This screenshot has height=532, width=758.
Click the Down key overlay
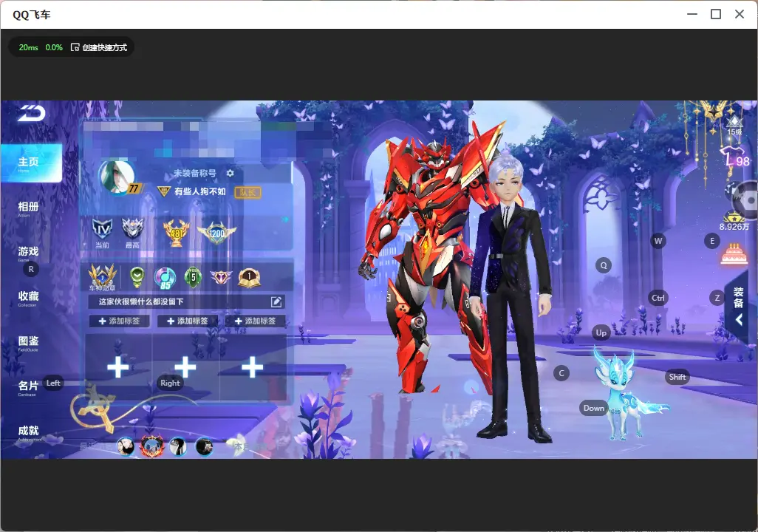click(x=594, y=408)
